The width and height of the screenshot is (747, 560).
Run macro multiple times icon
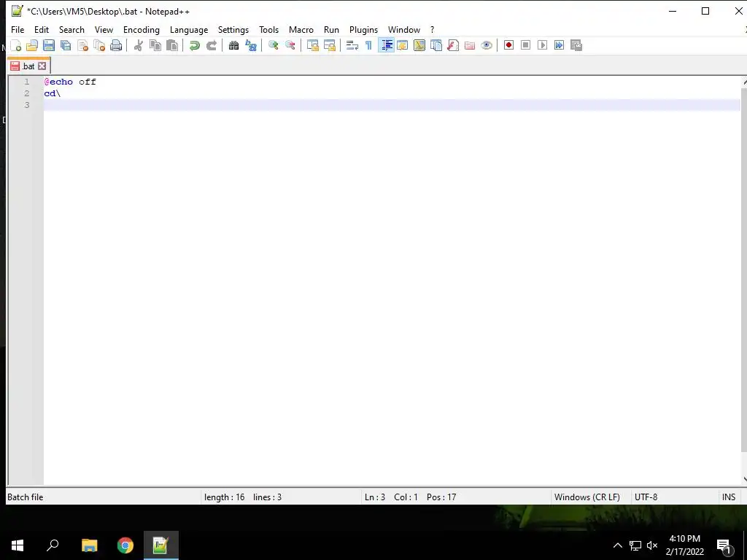(x=559, y=45)
